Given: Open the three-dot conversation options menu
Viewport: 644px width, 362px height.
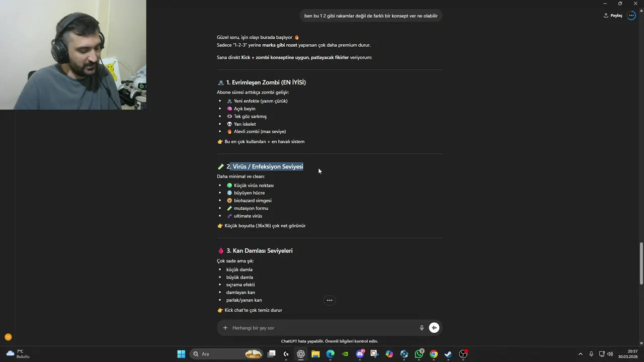Looking at the screenshot, I should (x=631, y=16).
